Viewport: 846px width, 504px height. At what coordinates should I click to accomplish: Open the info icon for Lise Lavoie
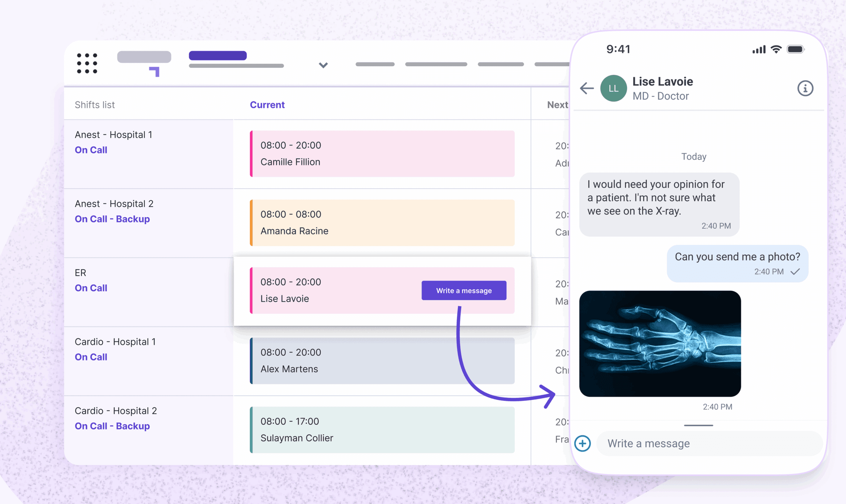(x=805, y=88)
